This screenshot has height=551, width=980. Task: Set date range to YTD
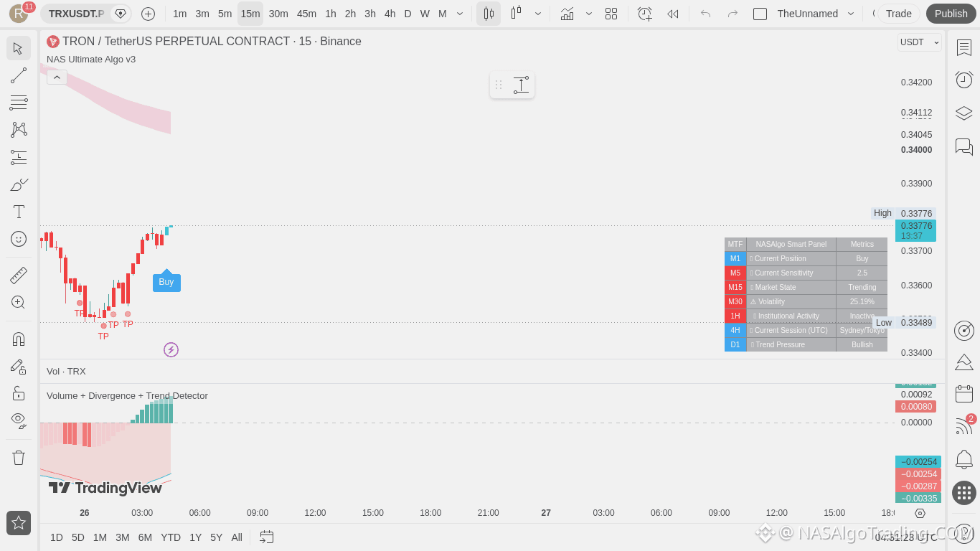(x=171, y=537)
